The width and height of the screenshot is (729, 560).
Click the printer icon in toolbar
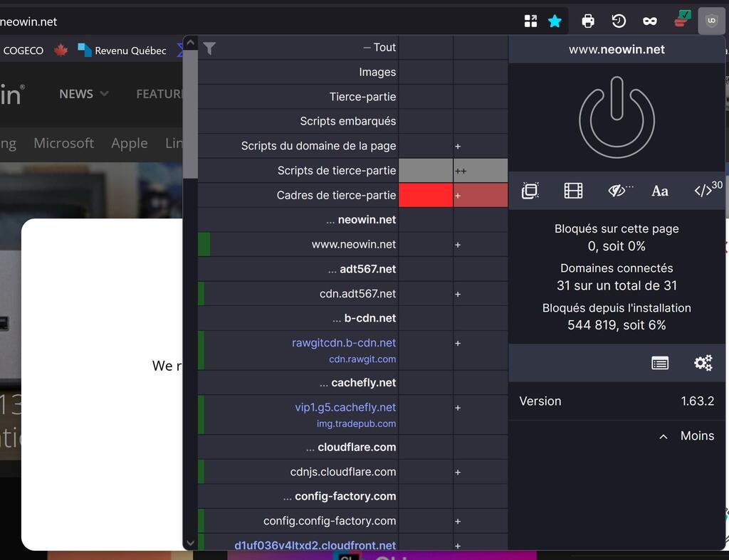(x=587, y=21)
